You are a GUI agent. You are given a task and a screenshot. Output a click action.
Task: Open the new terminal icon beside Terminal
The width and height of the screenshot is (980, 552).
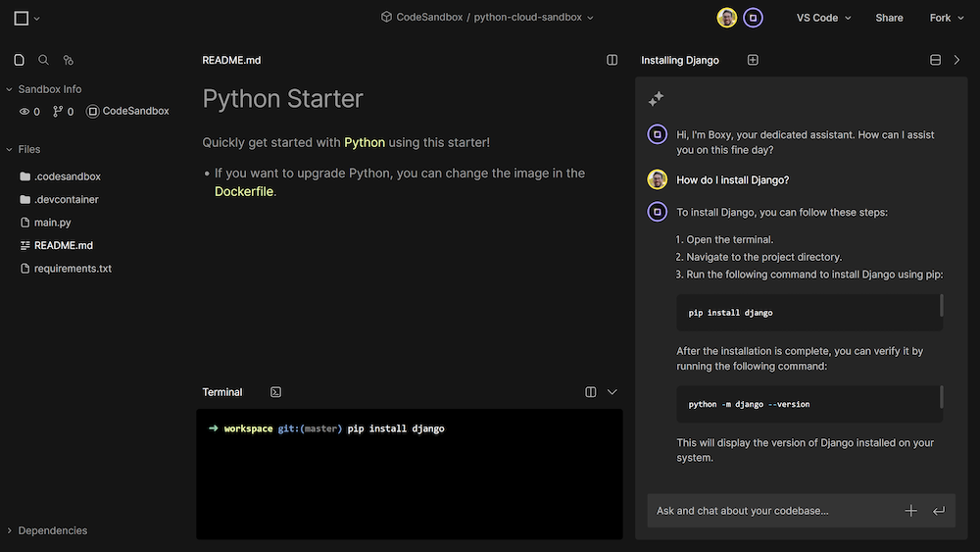pyautogui.click(x=275, y=392)
